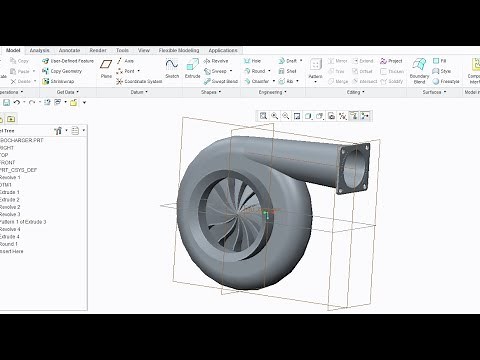Select Pattern 1 of Extrude 3
This screenshot has height=360, width=480.
point(23,222)
